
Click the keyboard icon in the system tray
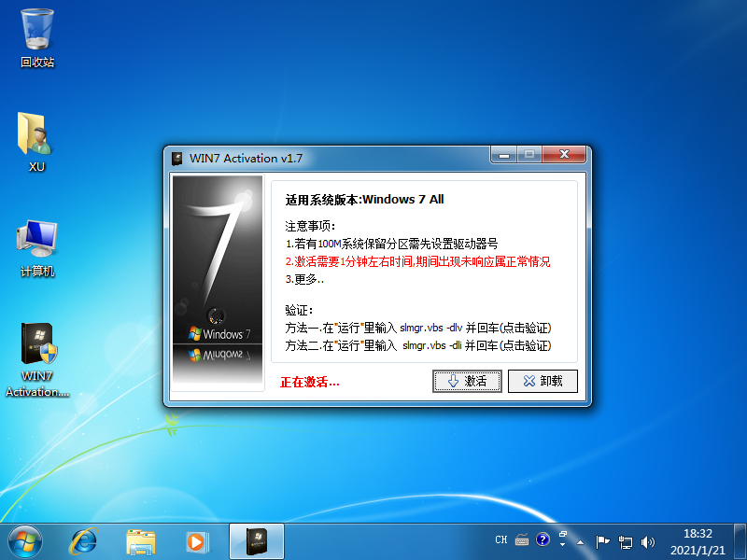(521, 540)
